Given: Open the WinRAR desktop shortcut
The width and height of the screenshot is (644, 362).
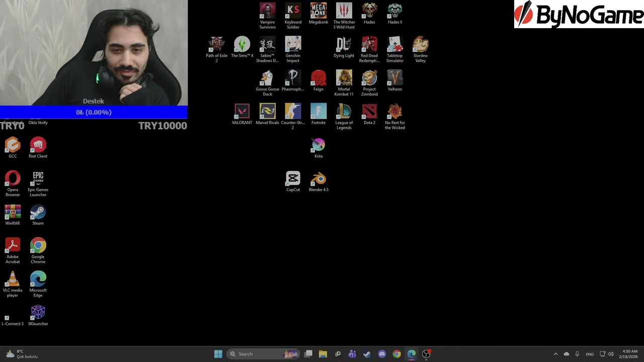Looking at the screenshot, I should pyautogui.click(x=13, y=215).
